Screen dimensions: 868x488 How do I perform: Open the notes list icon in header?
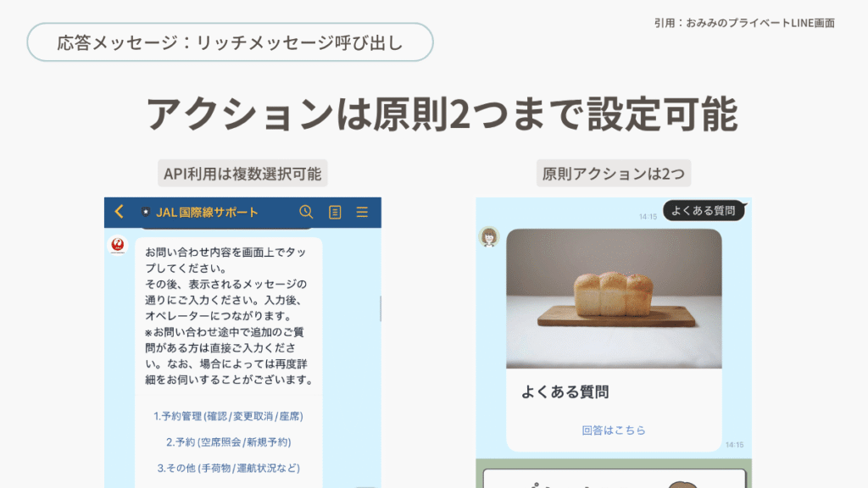335,212
